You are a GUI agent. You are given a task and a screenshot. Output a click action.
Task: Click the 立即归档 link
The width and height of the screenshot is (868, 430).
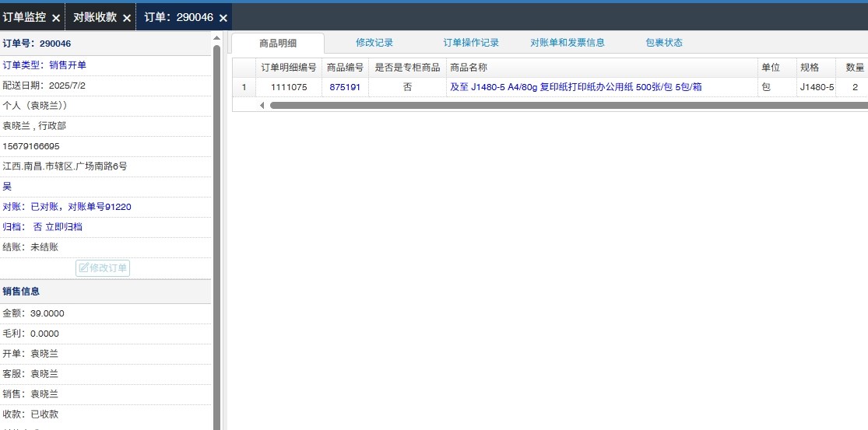coord(64,227)
